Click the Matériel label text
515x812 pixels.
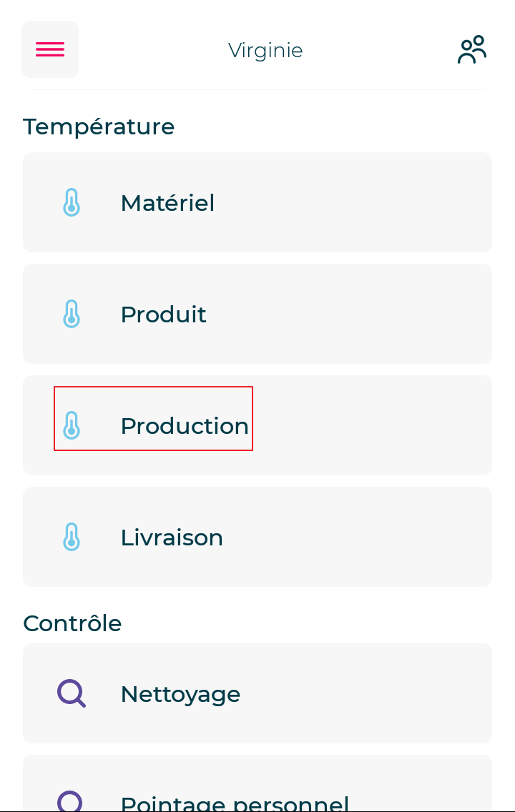click(x=167, y=203)
